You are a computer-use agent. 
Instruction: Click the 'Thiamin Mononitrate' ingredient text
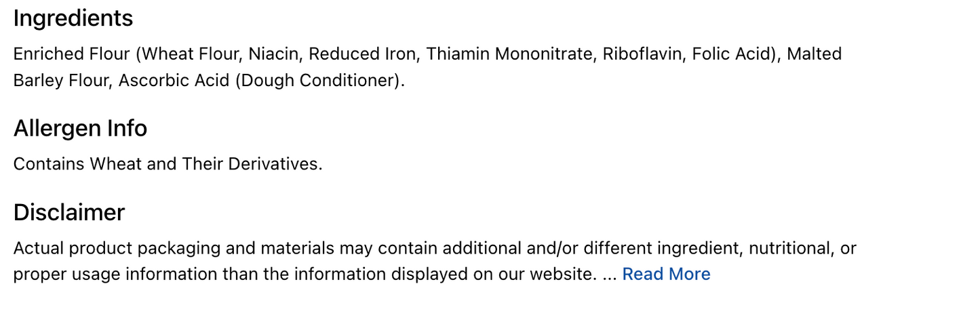click(509, 54)
